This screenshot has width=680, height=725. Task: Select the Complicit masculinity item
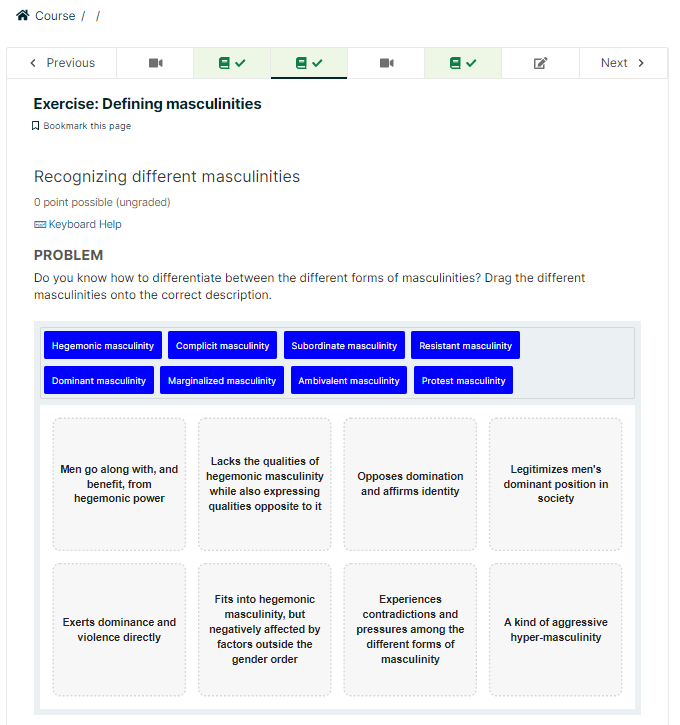(222, 345)
